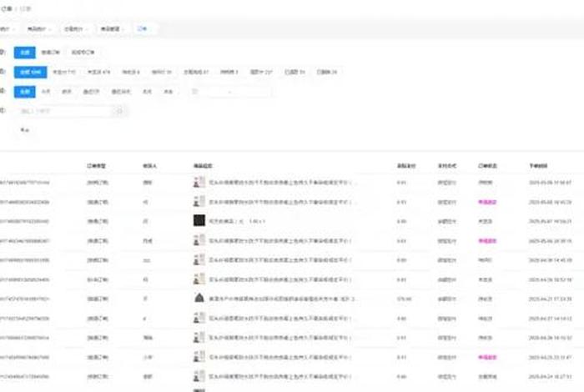Select the blue 全部 order type filter
The width and height of the screenshot is (584, 392).
[x=25, y=52]
